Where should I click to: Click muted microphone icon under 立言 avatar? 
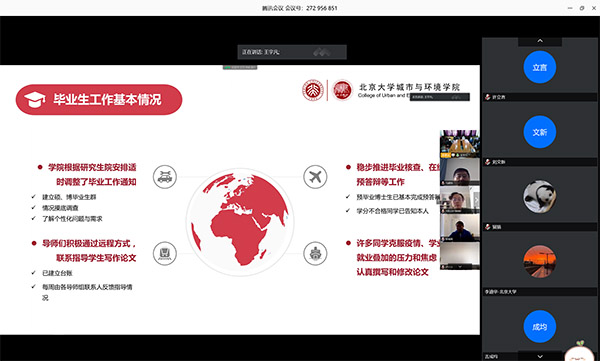click(x=488, y=97)
